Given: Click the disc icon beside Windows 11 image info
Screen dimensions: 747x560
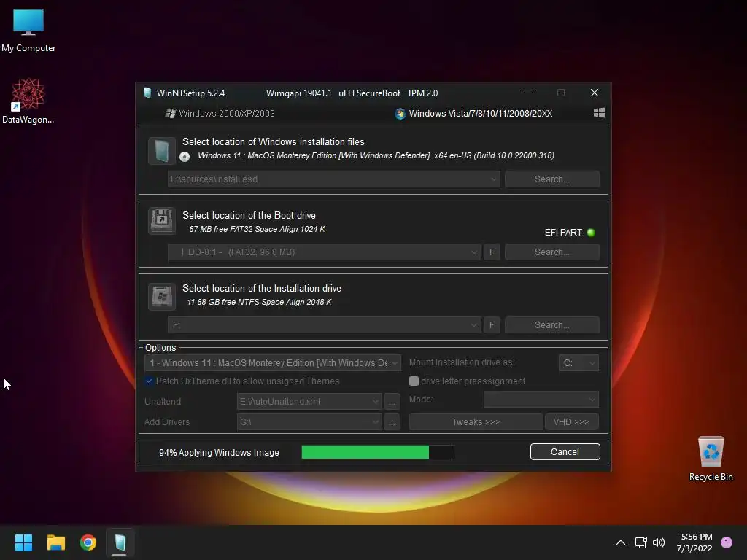Looking at the screenshot, I should (x=185, y=157).
